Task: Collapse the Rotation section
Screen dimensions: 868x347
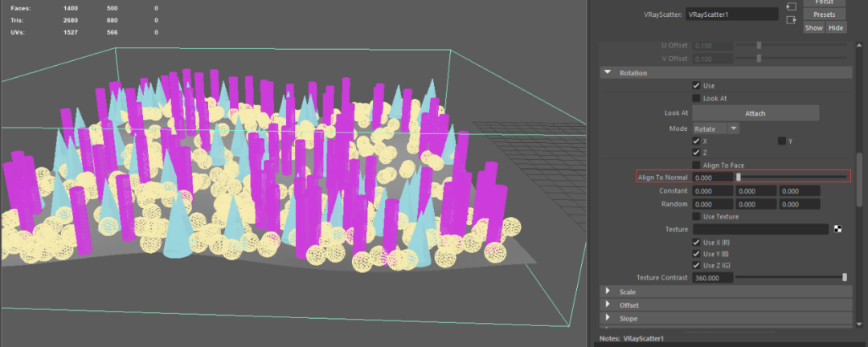Action: pyautogui.click(x=608, y=73)
